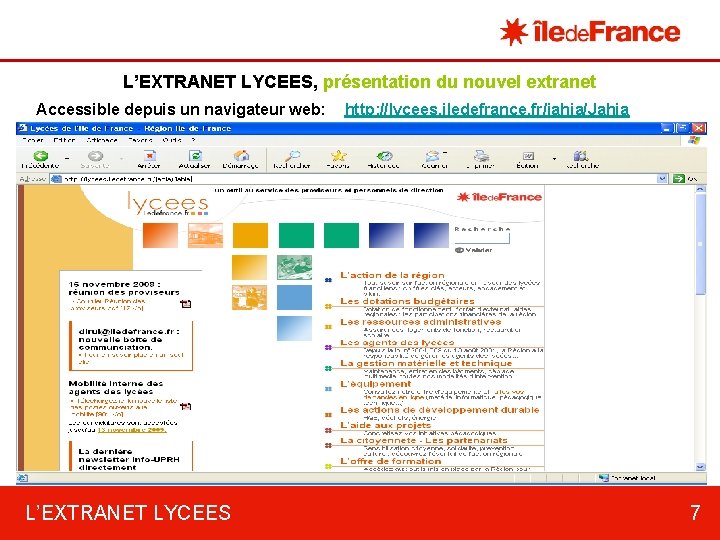This screenshot has height=540, width=720.
Task: Click the 15 novembre 2008 réunion des proviseurs headline
Action: pos(124,288)
